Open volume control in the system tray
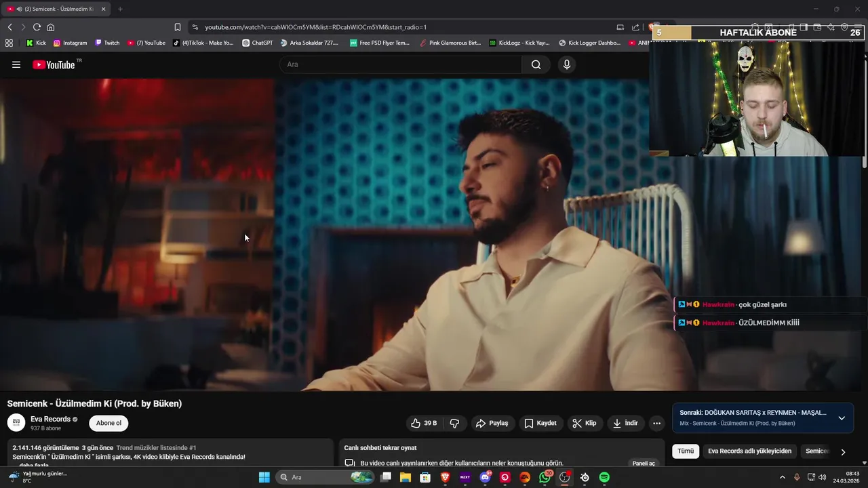868x488 pixels. (x=823, y=477)
